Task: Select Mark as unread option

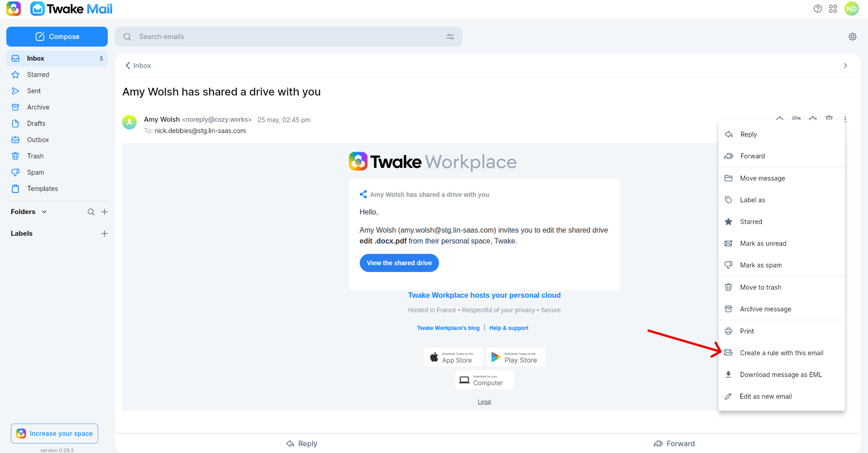Action: pyautogui.click(x=782, y=243)
